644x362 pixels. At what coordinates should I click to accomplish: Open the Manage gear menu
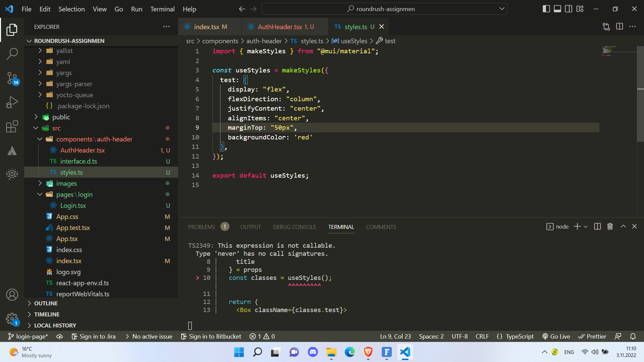point(12,319)
